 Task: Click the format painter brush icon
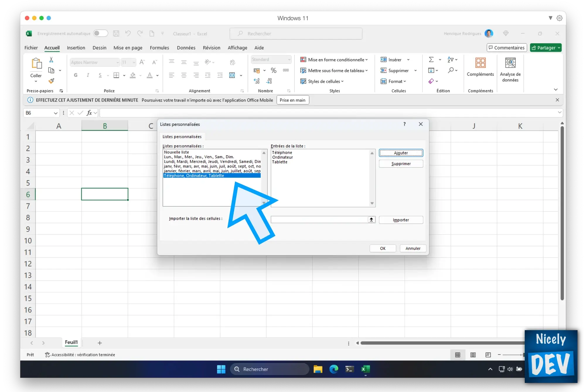pos(51,81)
